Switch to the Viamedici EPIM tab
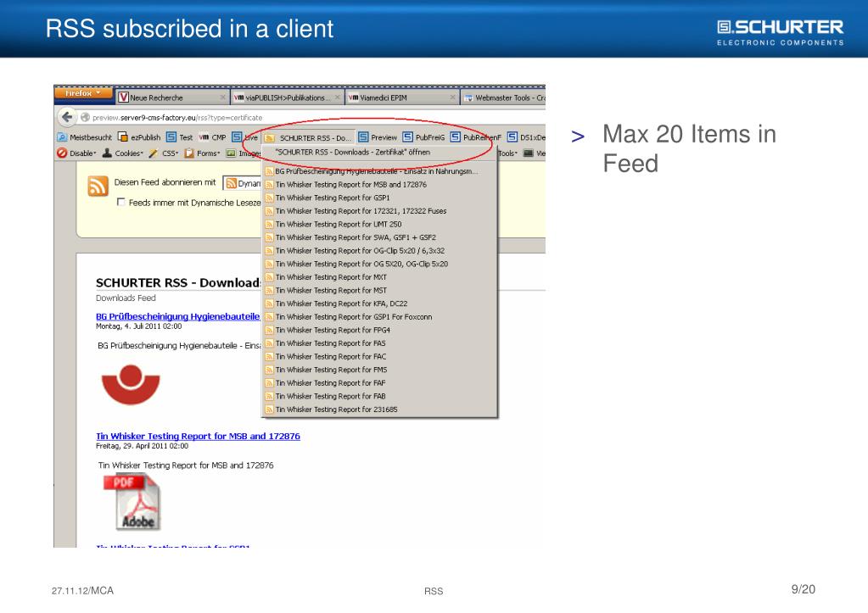Image resolution: width=868 pixels, height=613 pixels. click(402, 98)
